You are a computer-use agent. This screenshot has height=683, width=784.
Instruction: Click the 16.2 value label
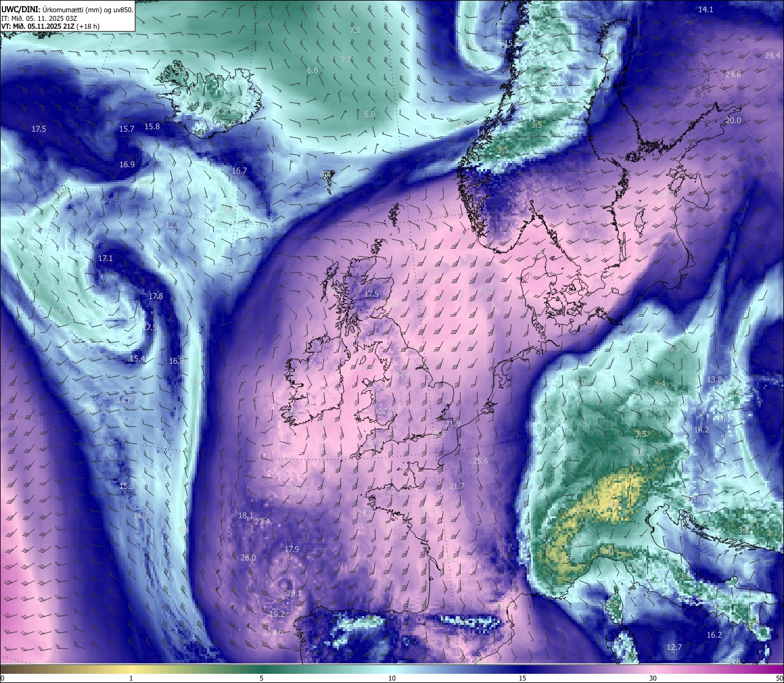pos(714,635)
